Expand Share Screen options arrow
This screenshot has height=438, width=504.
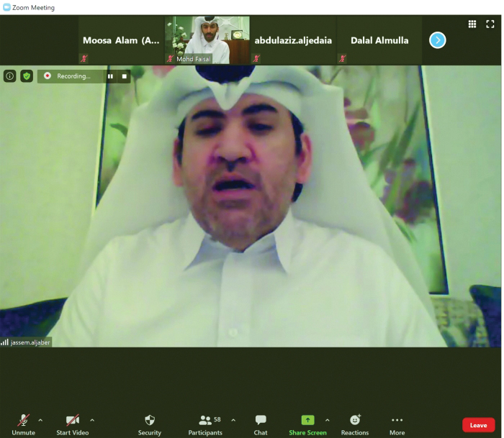[327, 420]
